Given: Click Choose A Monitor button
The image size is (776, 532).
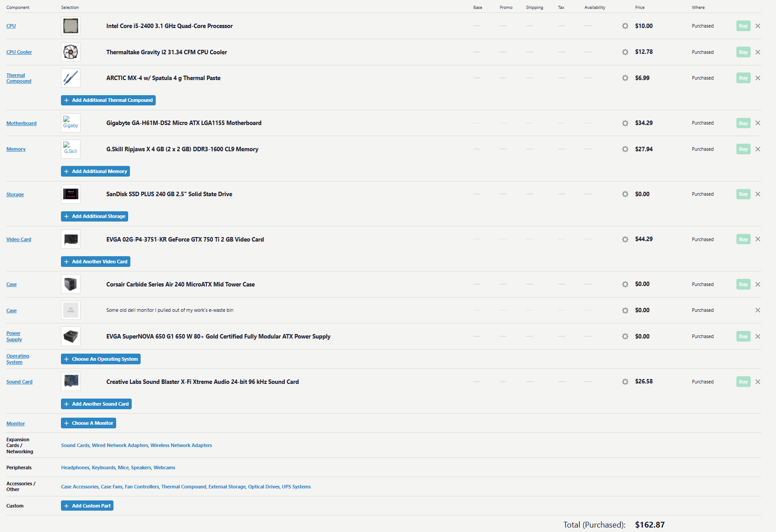Looking at the screenshot, I should coord(89,423).
